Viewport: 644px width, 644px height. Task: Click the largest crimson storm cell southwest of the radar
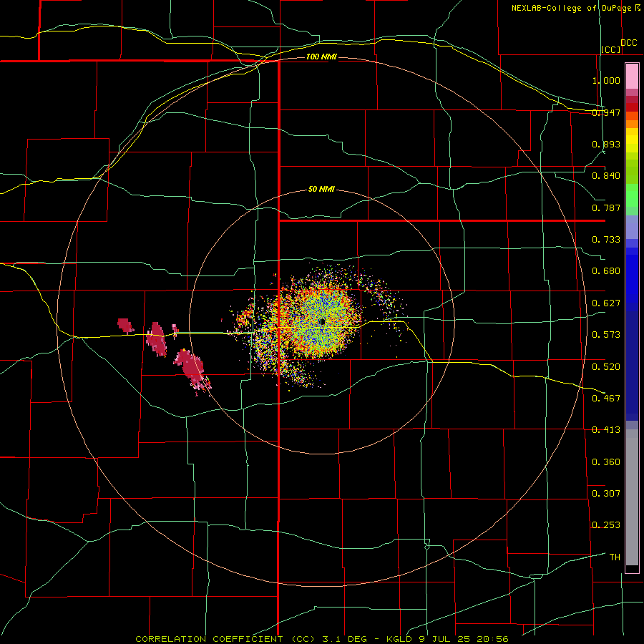pos(191,367)
